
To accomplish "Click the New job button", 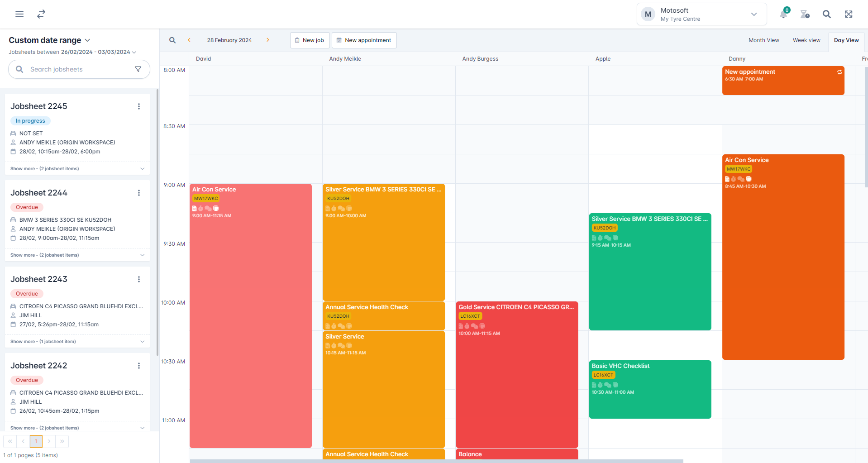I will (x=310, y=40).
